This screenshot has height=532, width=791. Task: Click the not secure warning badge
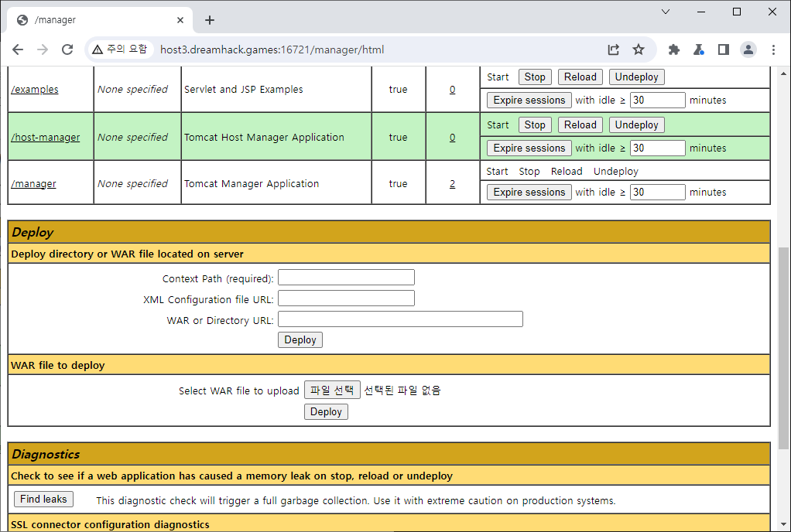[x=119, y=49]
